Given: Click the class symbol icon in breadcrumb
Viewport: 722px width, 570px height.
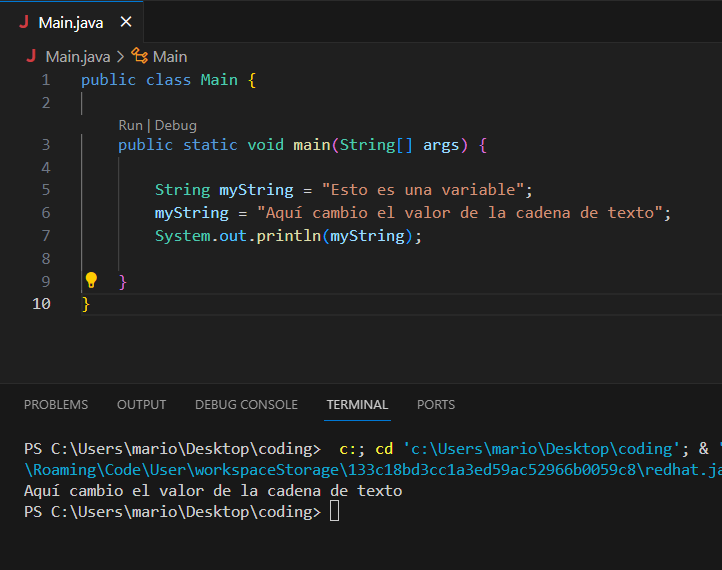Looking at the screenshot, I should pos(140,56).
